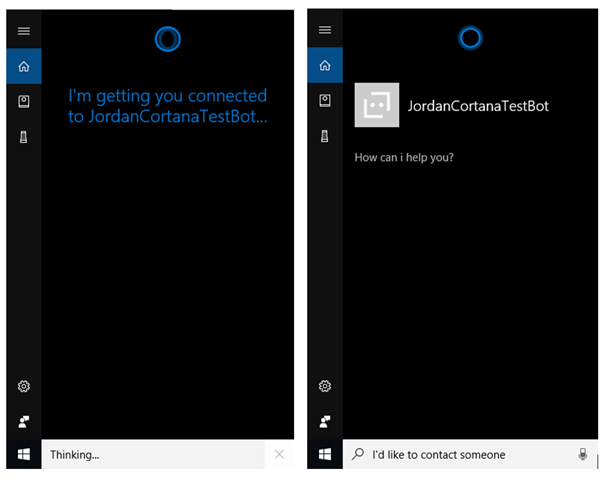The width and height of the screenshot is (600, 482).
Task: Click the Feedback icon in the left Cortana window
Action: tap(24, 421)
